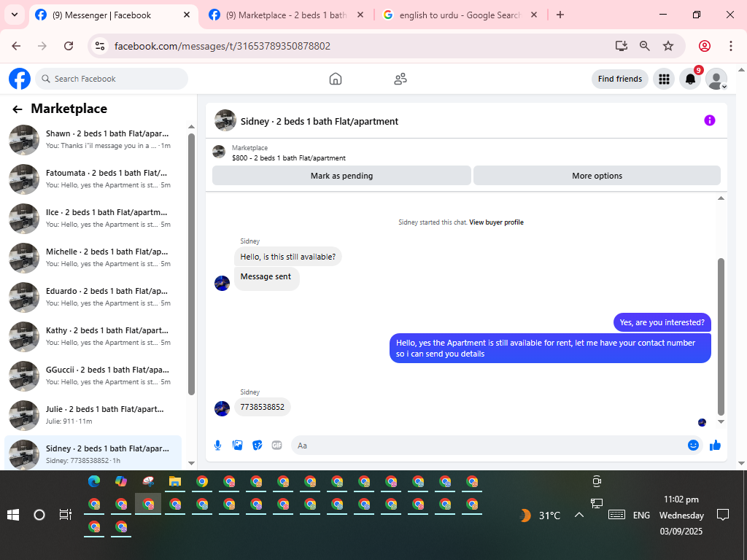This screenshot has height=560, width=747.
Task: Click the install app icon in address bar
Action: (622, 46)
